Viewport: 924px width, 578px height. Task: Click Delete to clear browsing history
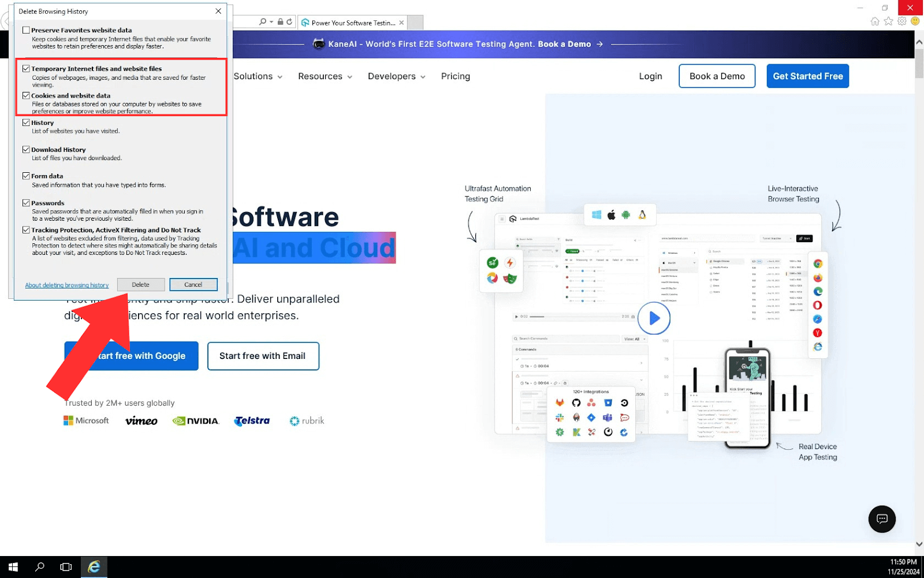point(140,284)
